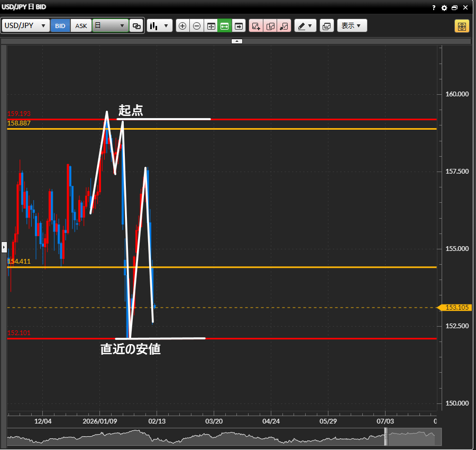This screenshot has height=450, width=476.
Task: Open the drawing pen tool menu
Action: (305, 26)
